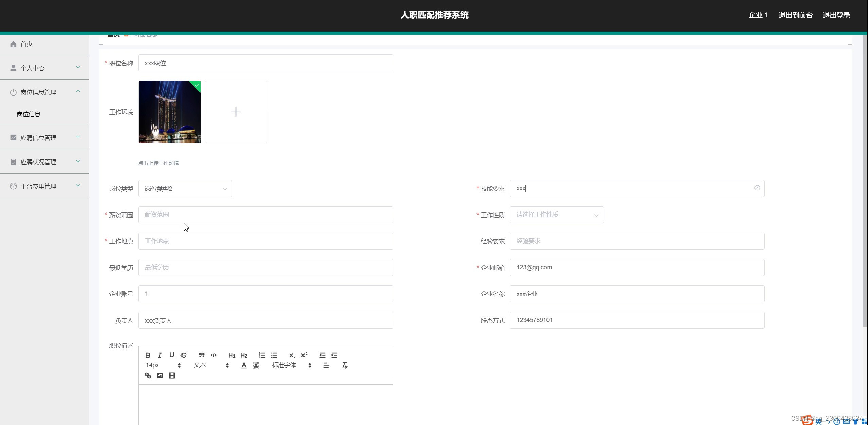
Task: Open the text color picker
Action: [x=244, y=365]
